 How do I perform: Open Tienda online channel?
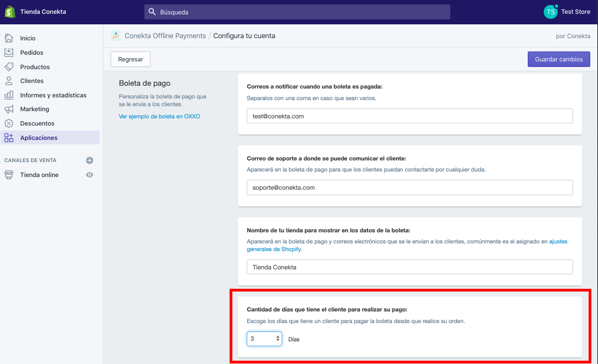pyautogui.click(x=39, y=175)
